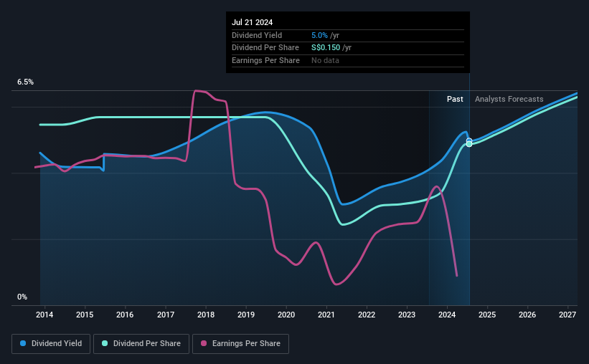Select the 2018 x-axis year label
This screenshot has height=364, width=589.
[x=206, y=315]
